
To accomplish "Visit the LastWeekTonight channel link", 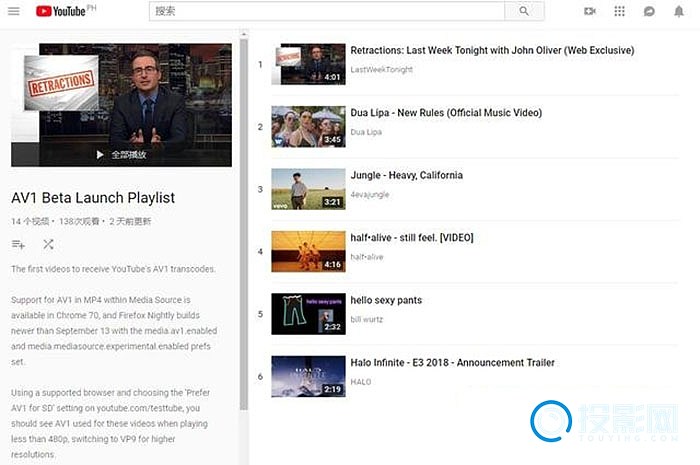I will click(381, 70).
